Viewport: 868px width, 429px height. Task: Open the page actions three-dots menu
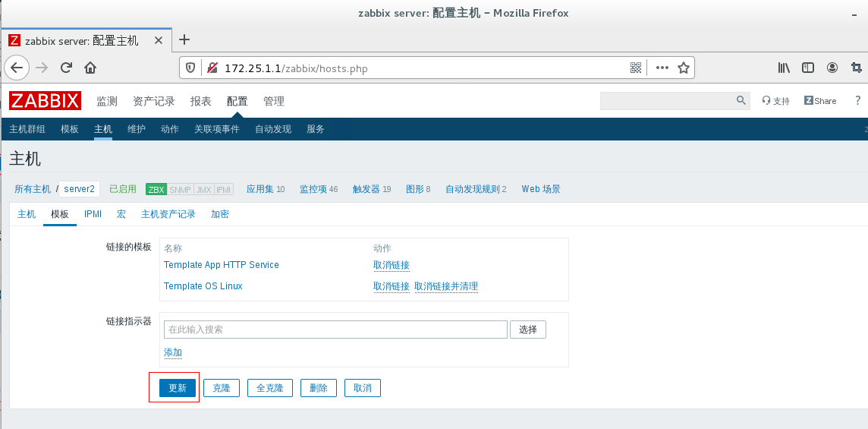(x=662, y=68)
